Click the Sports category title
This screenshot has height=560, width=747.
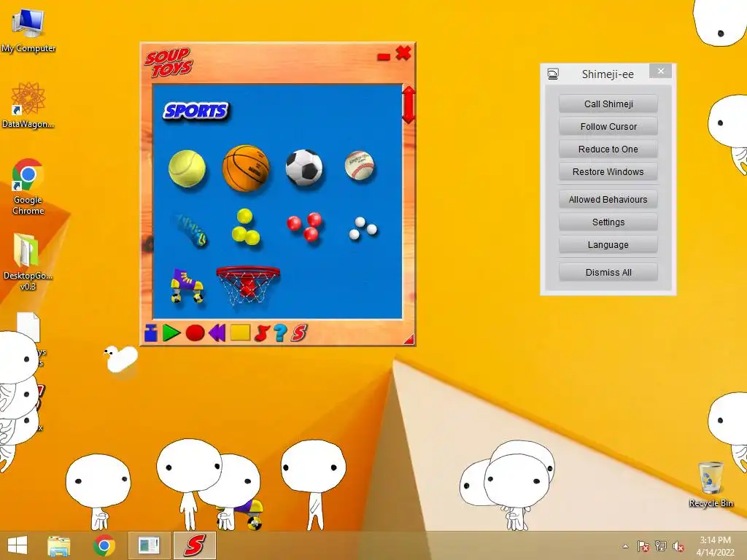[x=196, y=111]
